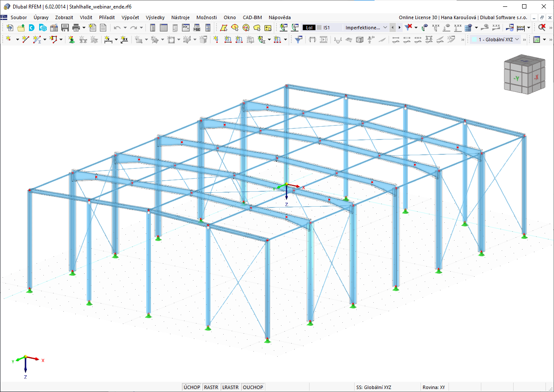Viewport: 554px width, 392px height.
Task: Click the RFEM application icon in title bar
Action: 6,6
